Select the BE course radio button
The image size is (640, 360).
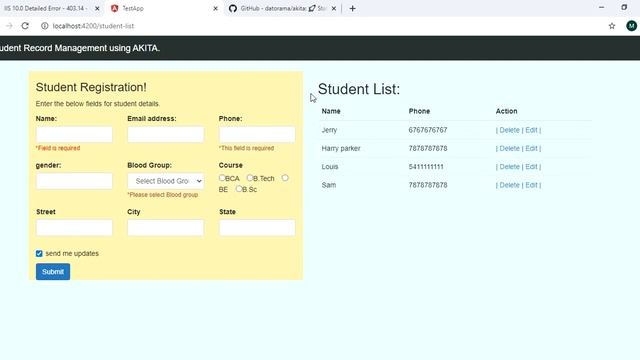pyautogui.click(x=285, y=178)
